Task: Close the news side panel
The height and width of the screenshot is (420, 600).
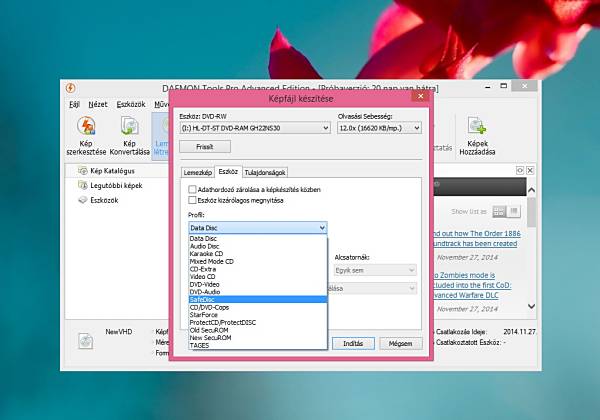Action: point(530,171)
